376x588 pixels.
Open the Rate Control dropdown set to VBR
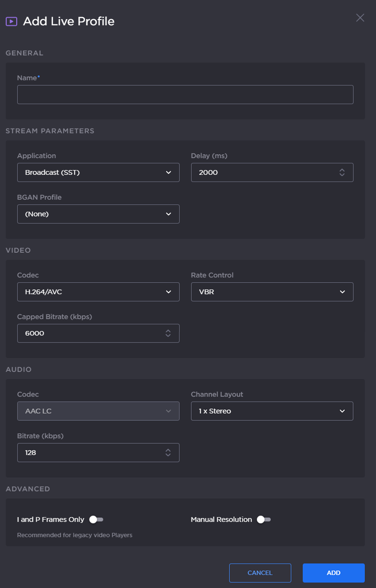pos(272,292)
